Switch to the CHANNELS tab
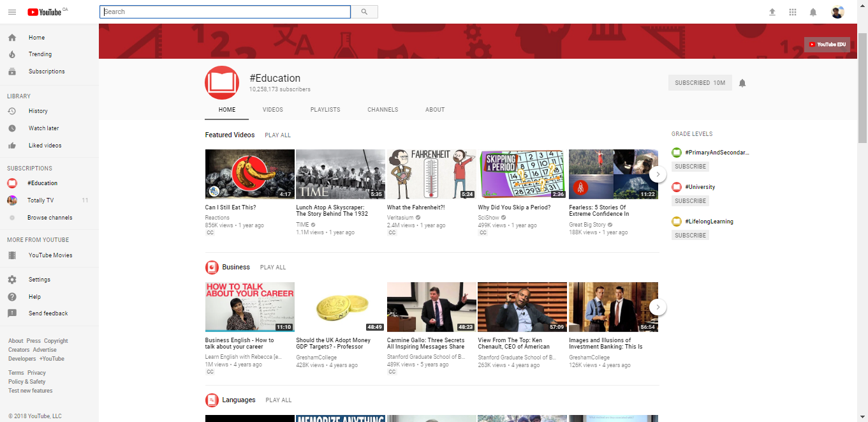Screen dimensions: 868x422 point(383,110)
